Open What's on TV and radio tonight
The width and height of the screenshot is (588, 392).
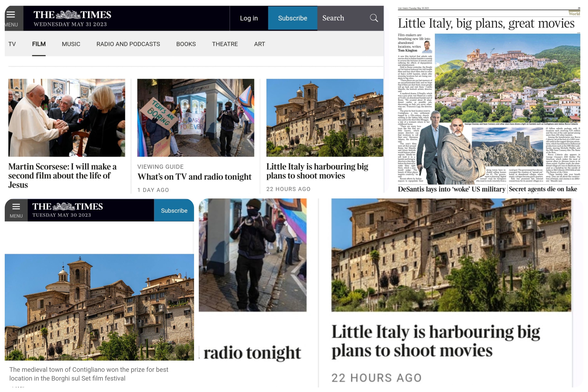click(x=194, y=177)
